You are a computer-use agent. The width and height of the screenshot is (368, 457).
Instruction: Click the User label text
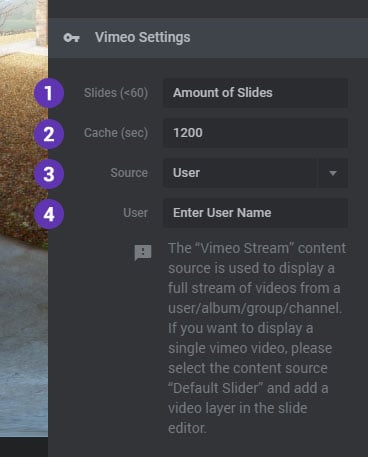(x=135, y=213)
